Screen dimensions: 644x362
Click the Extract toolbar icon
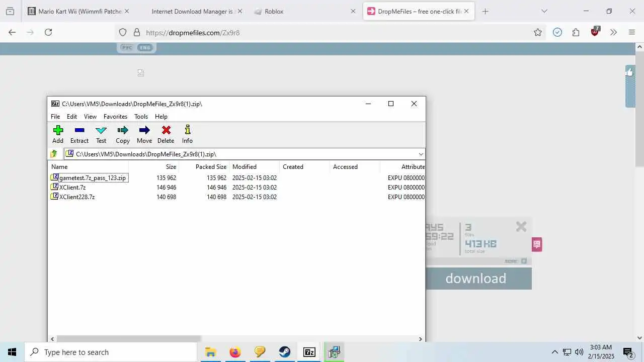79,135
